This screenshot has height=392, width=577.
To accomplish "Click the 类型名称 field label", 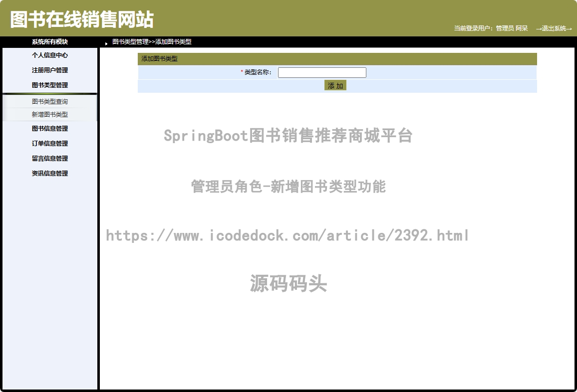I will pos(258,72).
